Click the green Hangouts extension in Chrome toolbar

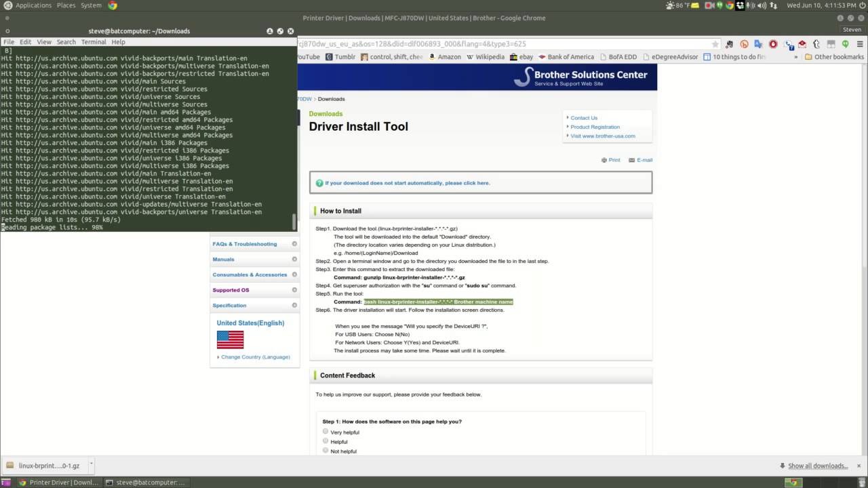coord(846,44)
